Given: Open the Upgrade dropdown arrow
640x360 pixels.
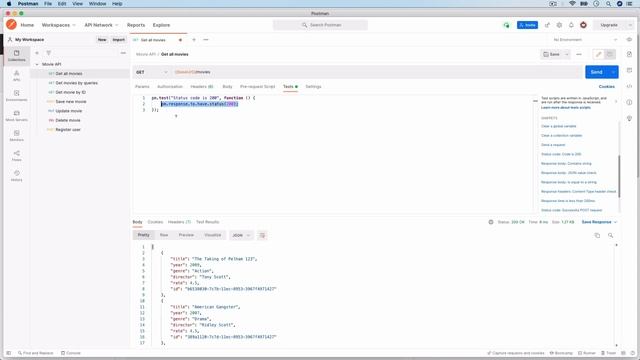Looking at the screenshot, I should tap(630, 25).
